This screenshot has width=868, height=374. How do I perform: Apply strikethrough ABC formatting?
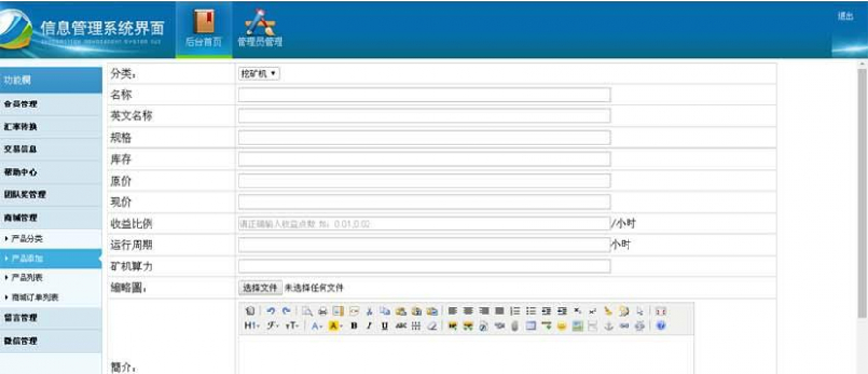pyautogui.click(x=401, y=326)
